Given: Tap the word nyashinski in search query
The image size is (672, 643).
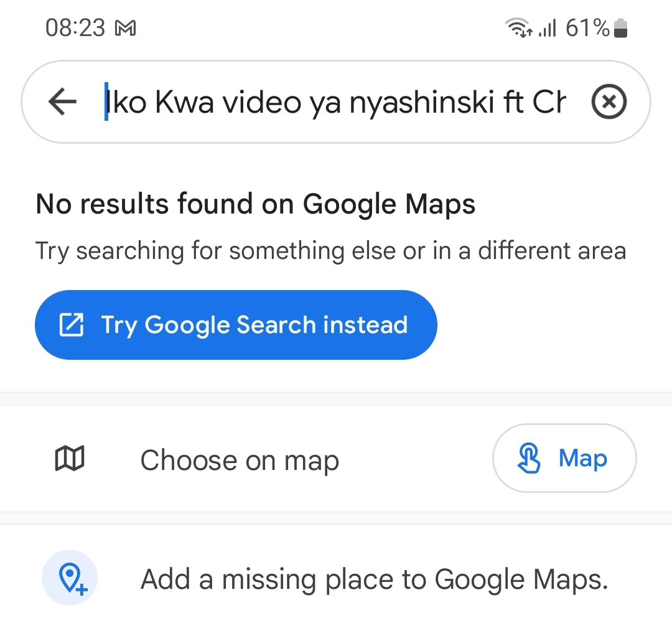Looking at the screenshot, I should (422, 103).
